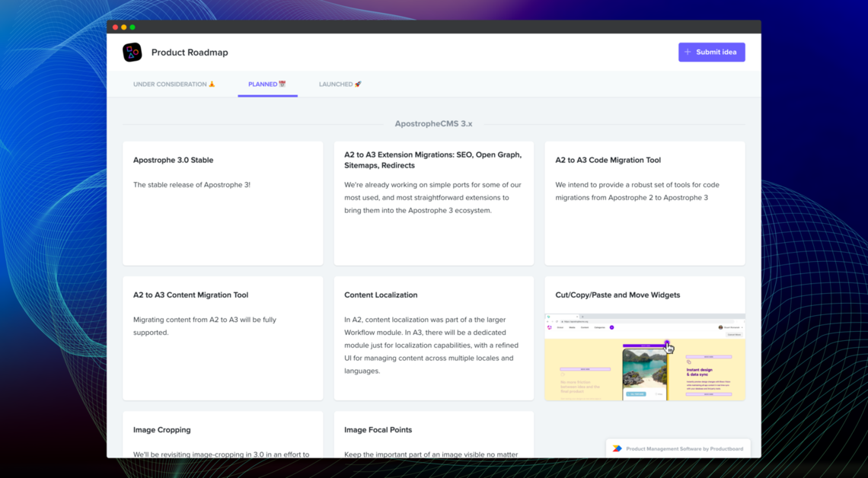The image size is (868, 478).
Task: Open the Launched tab
Action: [340, 84]
